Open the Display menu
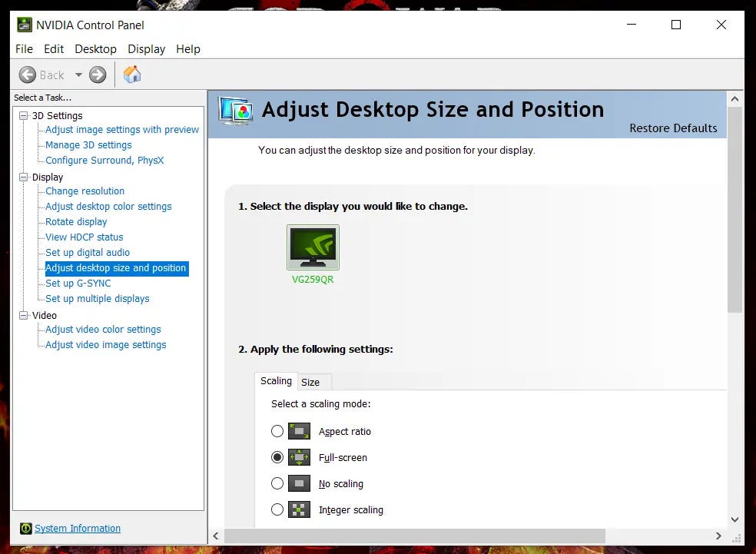Viewport: 756px width, 554px height. [146, 49]
